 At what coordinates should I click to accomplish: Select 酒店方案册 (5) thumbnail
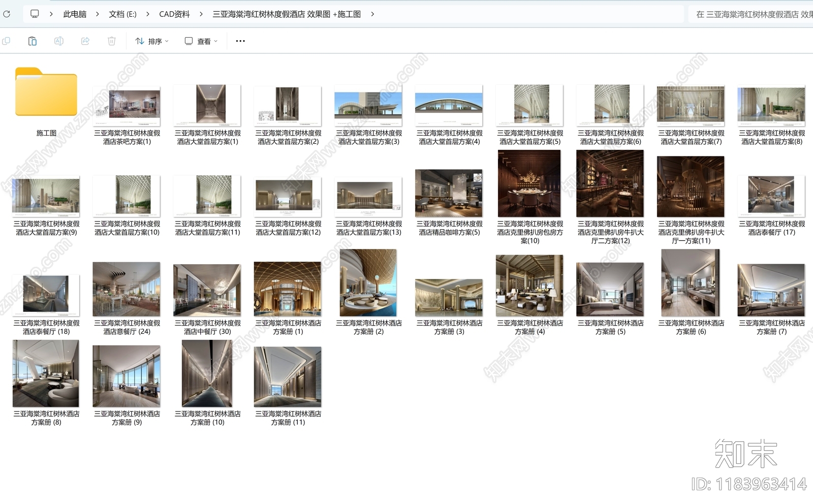[x=610, y=290]
